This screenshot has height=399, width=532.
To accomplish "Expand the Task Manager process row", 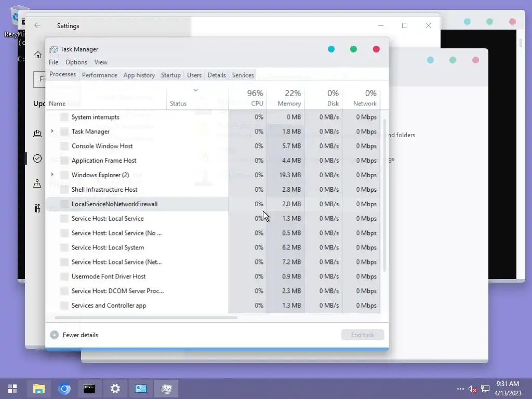I will pos(52,131).
